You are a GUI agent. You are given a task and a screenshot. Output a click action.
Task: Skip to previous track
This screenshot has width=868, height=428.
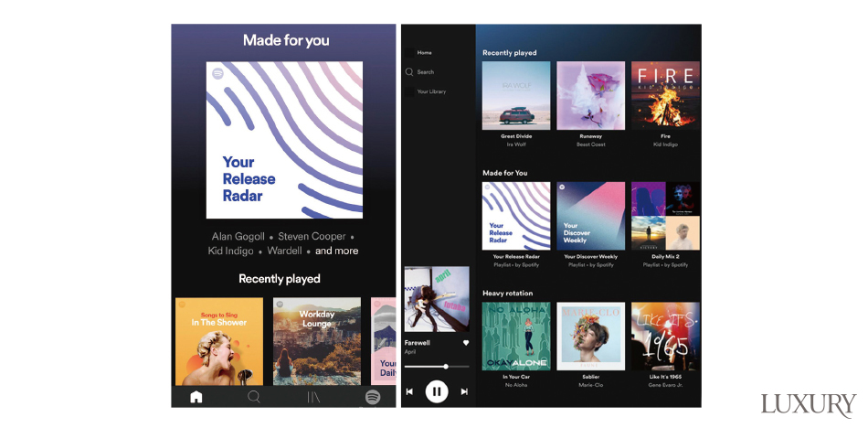pyautogui.click(x=409, y=392)
